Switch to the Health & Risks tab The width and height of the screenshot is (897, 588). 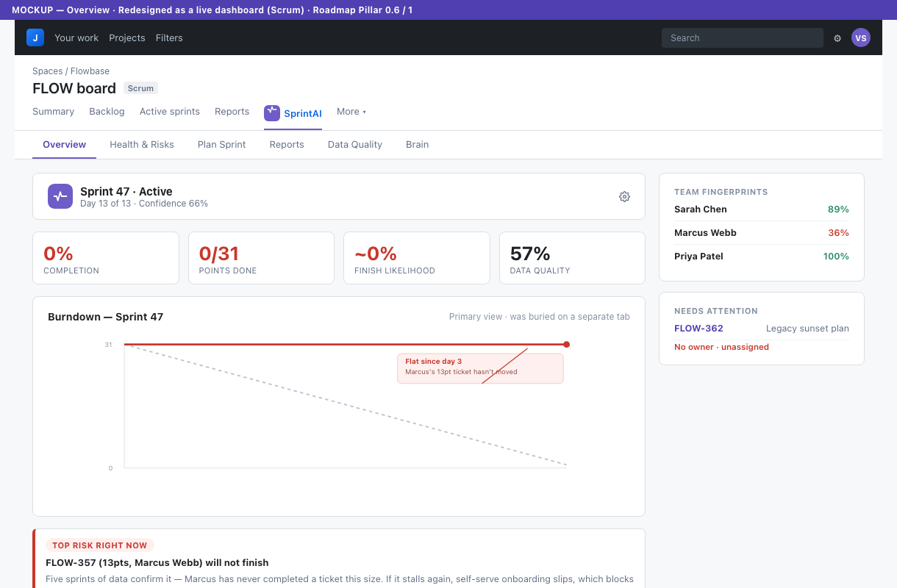pos(142,144)
